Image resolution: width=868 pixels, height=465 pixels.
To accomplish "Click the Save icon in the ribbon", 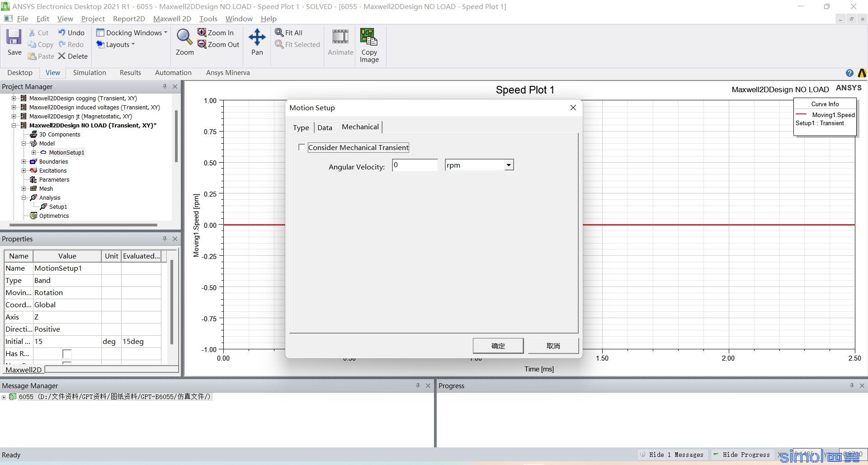I will pyautogui.click(x=14, y=42).
